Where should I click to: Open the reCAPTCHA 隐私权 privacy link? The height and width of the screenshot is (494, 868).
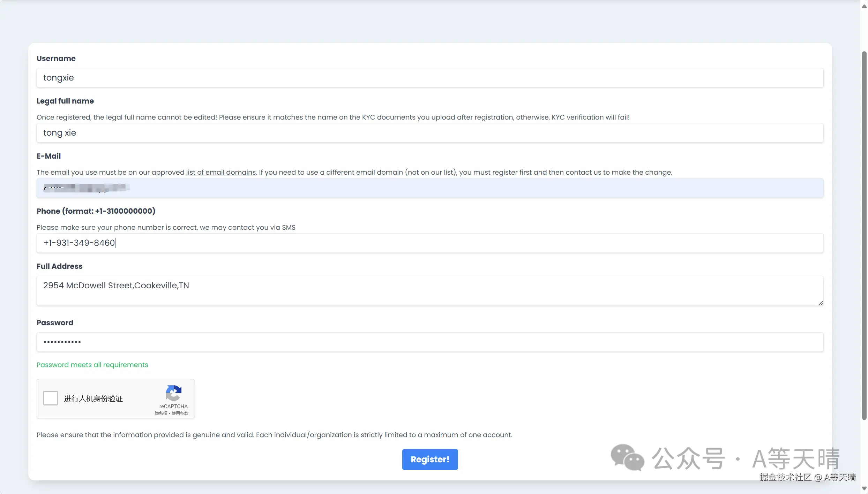161,413
